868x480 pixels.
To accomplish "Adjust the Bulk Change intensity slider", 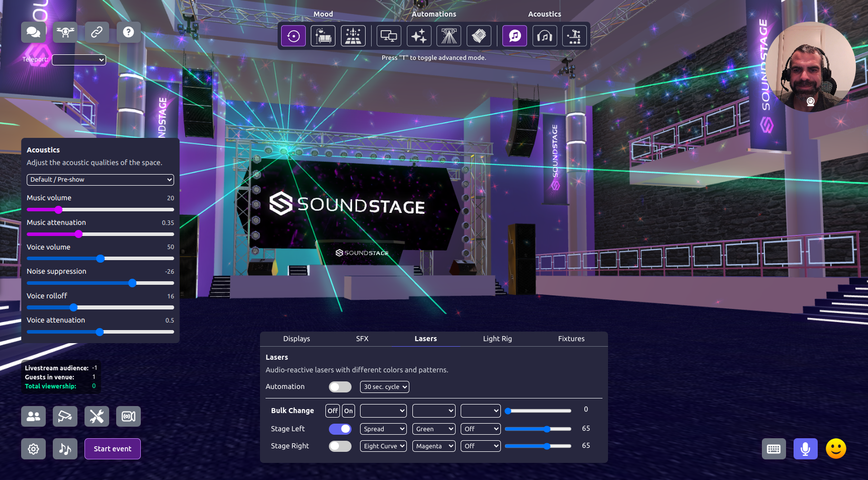I will coord(538,411).
